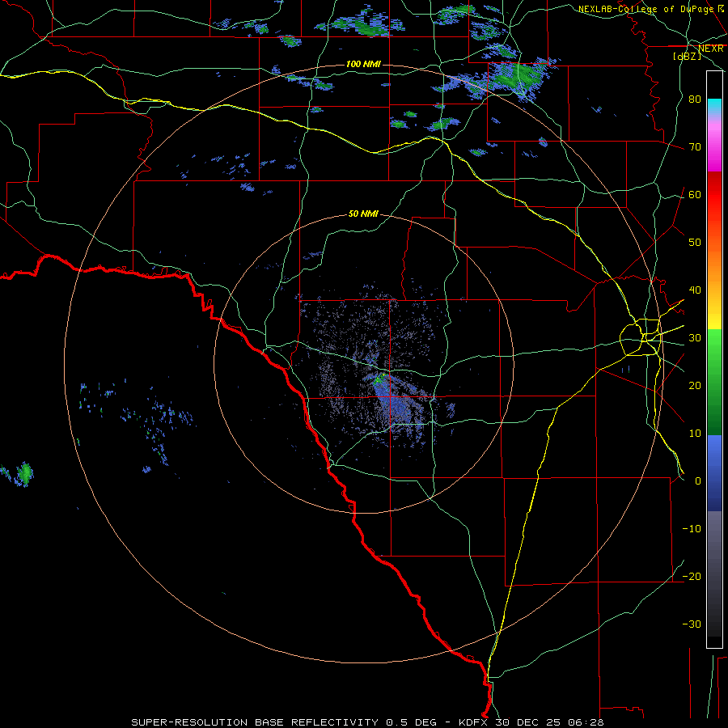Click the KDFX station identifier in the caption
Viewport: 728px width, 728px height.
(x=475, y=722)
